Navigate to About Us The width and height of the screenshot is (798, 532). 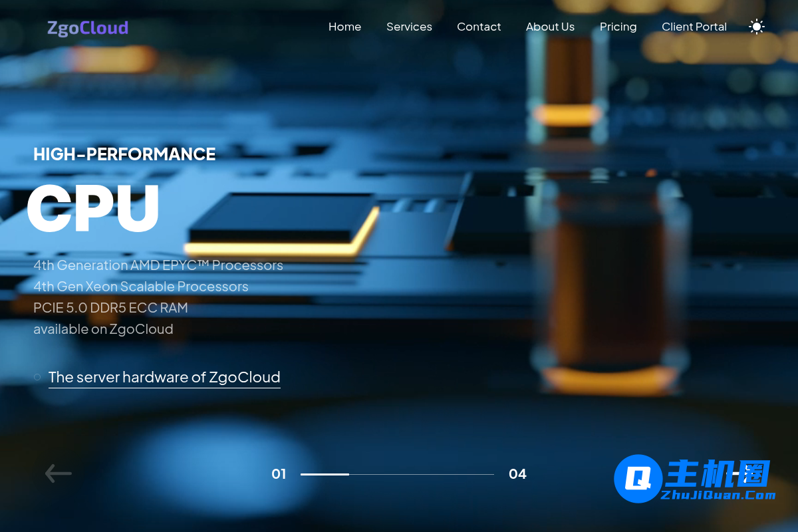point(550,27)
